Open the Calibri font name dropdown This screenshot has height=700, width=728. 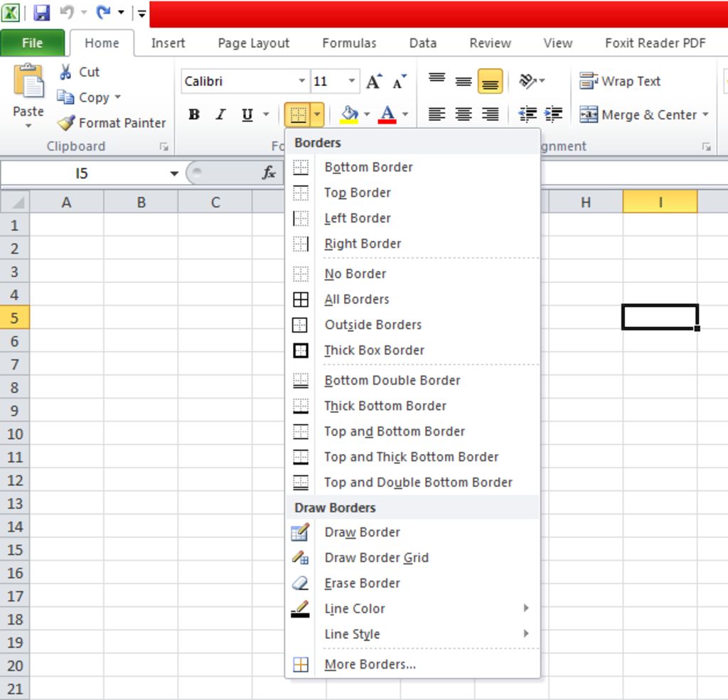coord(301,81)
